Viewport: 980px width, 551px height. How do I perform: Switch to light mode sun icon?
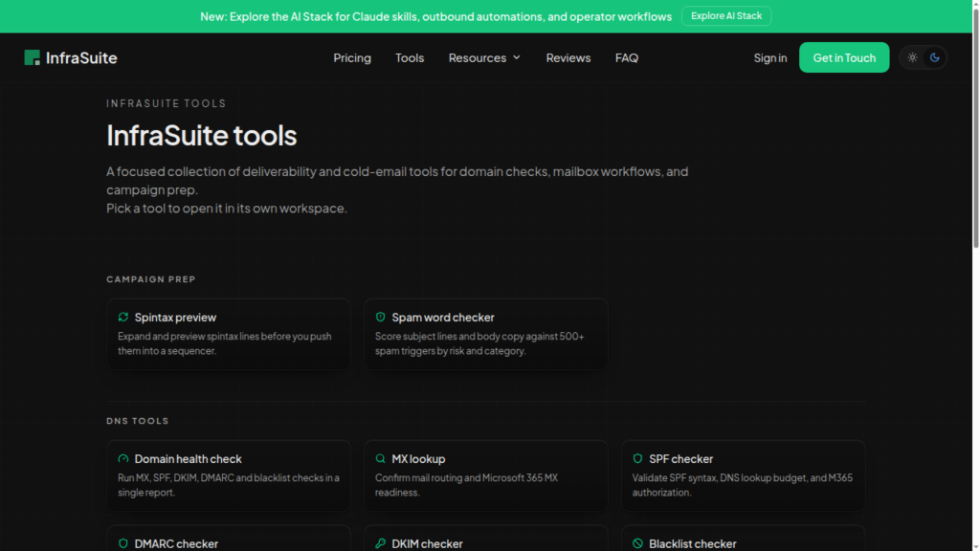(912, 57)
